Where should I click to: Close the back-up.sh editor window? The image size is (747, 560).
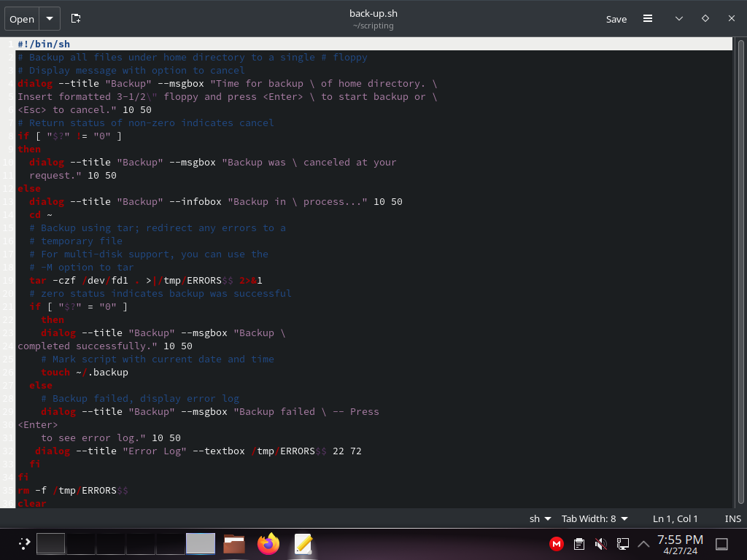coord(731,18)
